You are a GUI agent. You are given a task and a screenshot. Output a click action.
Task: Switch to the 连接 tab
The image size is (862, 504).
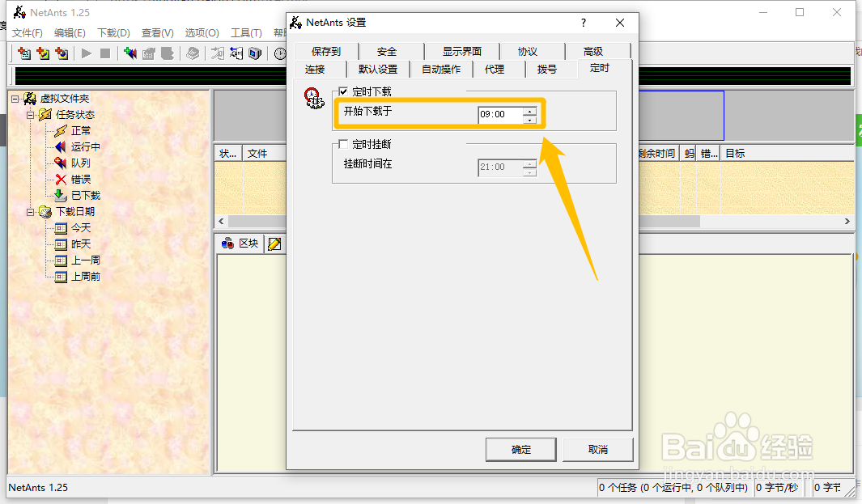(315, 70)
